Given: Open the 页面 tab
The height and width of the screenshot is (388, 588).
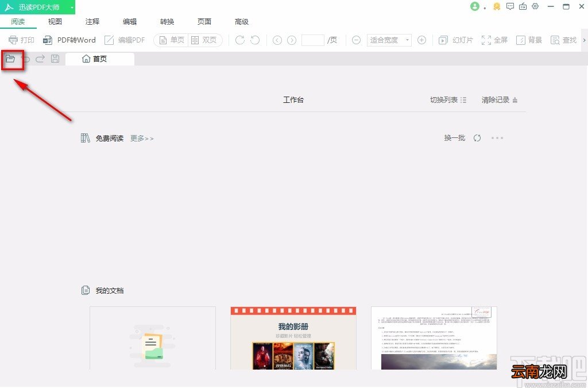Looking at the screenshot, I should pos(204,22).
